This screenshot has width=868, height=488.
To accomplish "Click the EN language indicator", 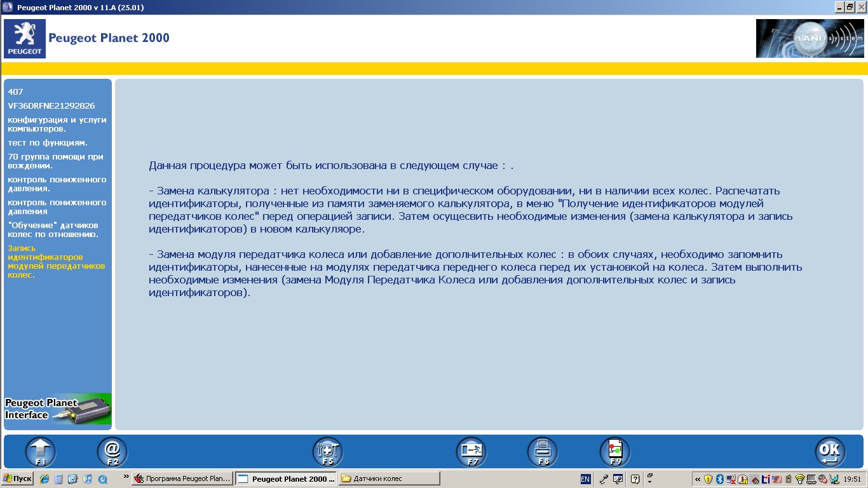I will 585,478.
